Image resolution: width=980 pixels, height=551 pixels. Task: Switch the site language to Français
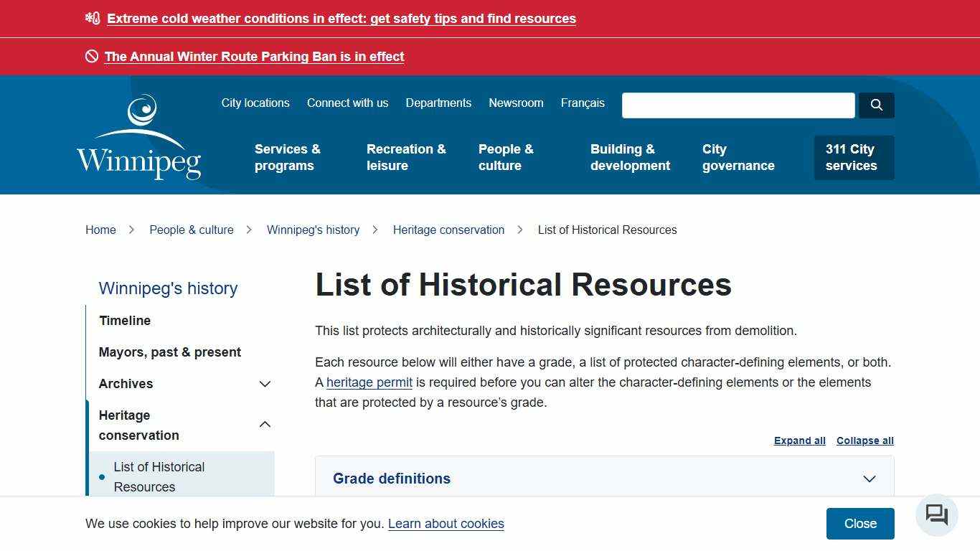pyautogui.click(x=583, y=103)
